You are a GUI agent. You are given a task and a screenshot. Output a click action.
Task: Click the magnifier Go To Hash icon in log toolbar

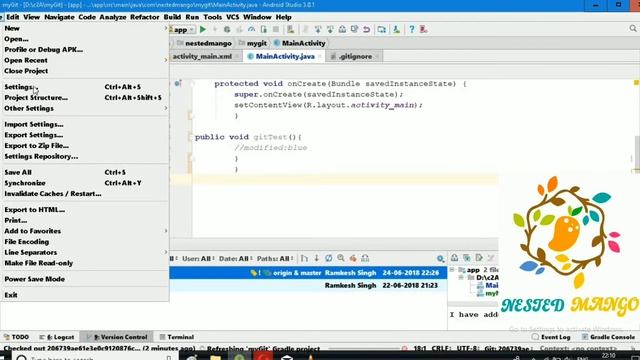pos(341,258)
